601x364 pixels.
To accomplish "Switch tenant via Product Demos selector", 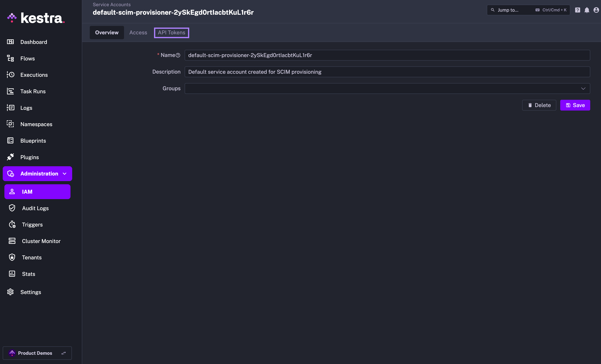I will tap(37, 353).
